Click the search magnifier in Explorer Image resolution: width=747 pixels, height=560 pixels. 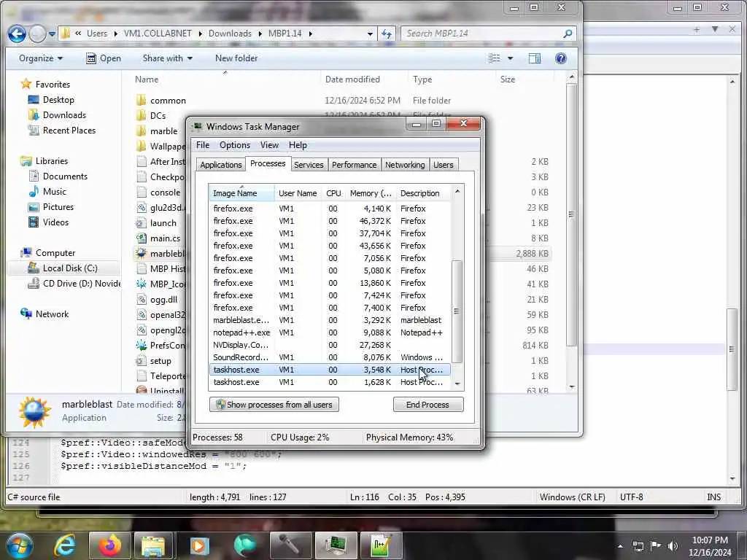(x=568, y=34)
